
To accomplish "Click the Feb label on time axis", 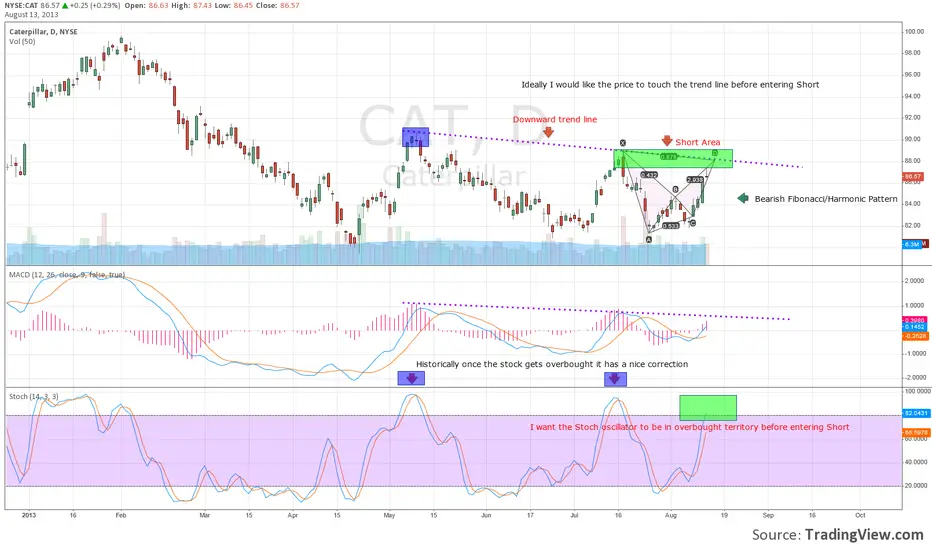I will (121, 516).
